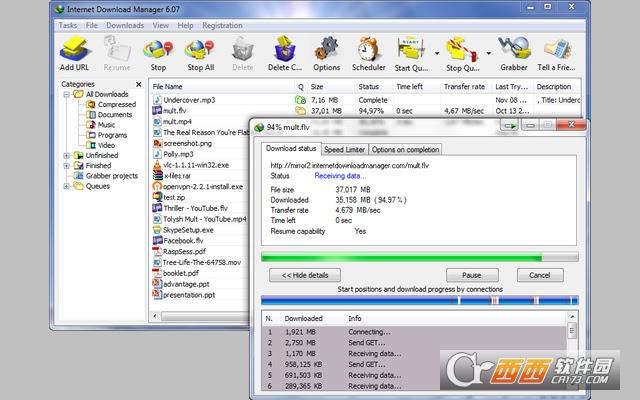Open the Help menu
This screenshot has height=400, width=640.
pos(185,25)
